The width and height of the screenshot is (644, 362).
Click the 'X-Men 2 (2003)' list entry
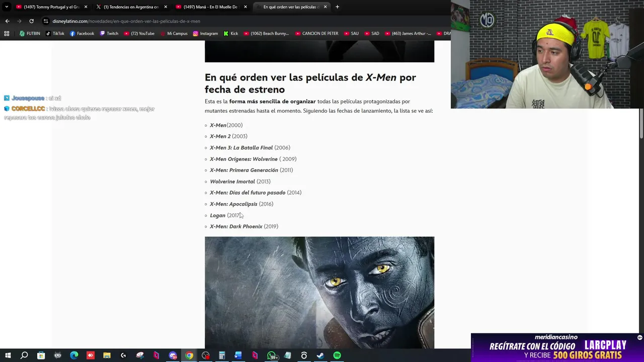[228, 136]
